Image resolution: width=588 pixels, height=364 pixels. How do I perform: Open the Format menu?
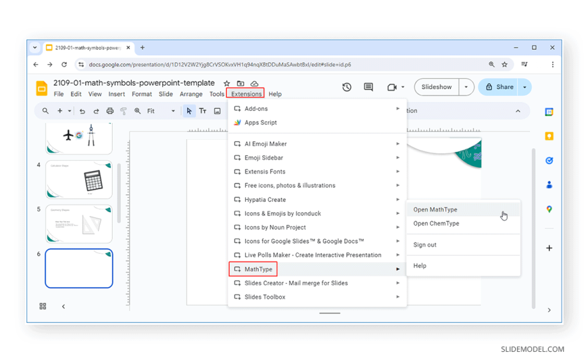(x=142, y=94)
